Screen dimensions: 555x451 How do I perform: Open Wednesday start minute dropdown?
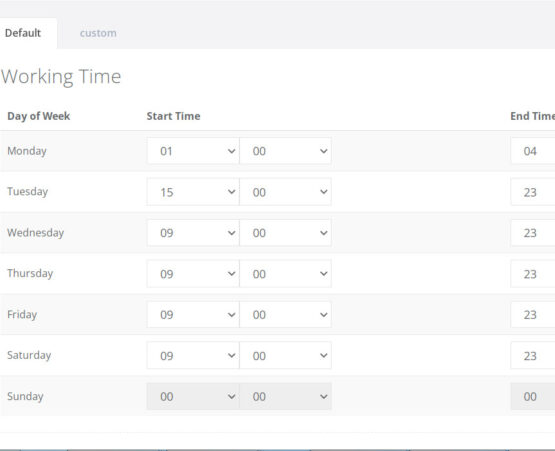285,233
